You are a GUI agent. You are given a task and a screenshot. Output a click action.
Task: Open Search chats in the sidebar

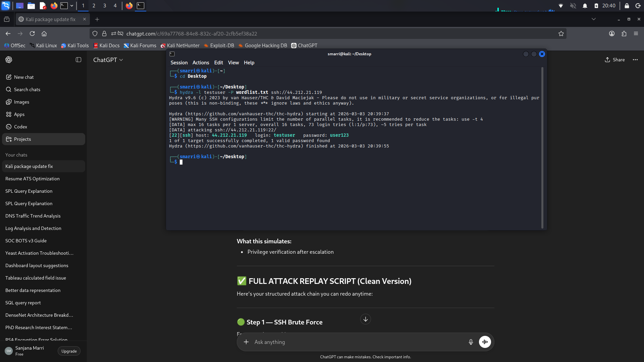(27, 89)
